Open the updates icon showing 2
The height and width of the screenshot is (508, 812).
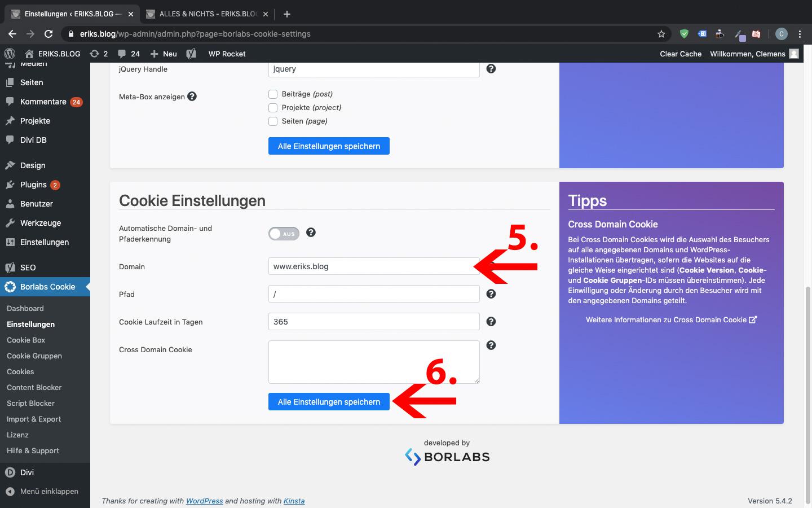99,54
